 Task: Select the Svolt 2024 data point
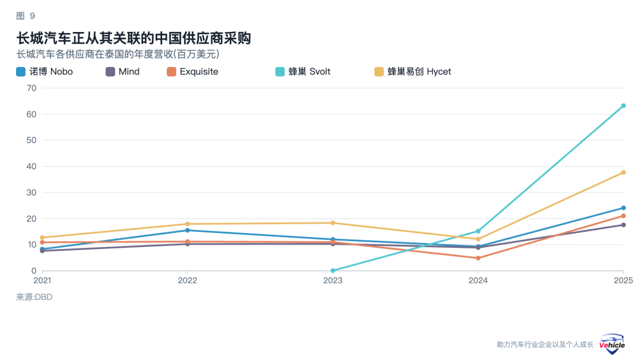[478, 231]
